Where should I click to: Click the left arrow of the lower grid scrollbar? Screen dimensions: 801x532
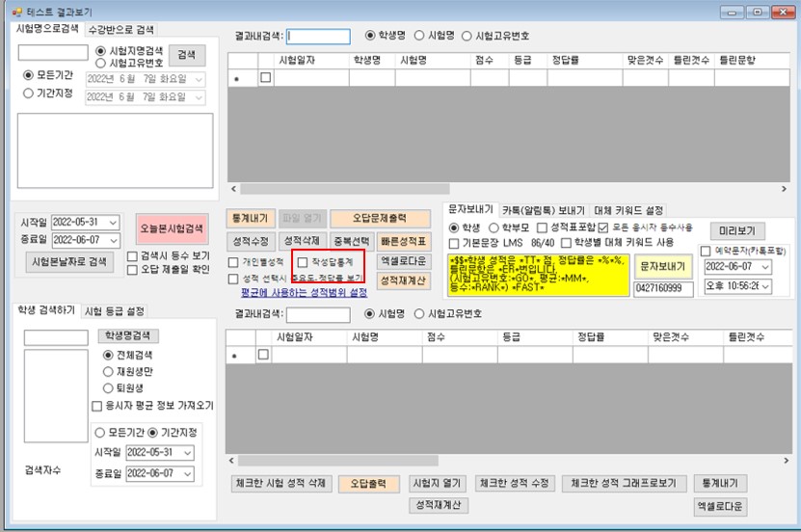(x=231, y=460)
